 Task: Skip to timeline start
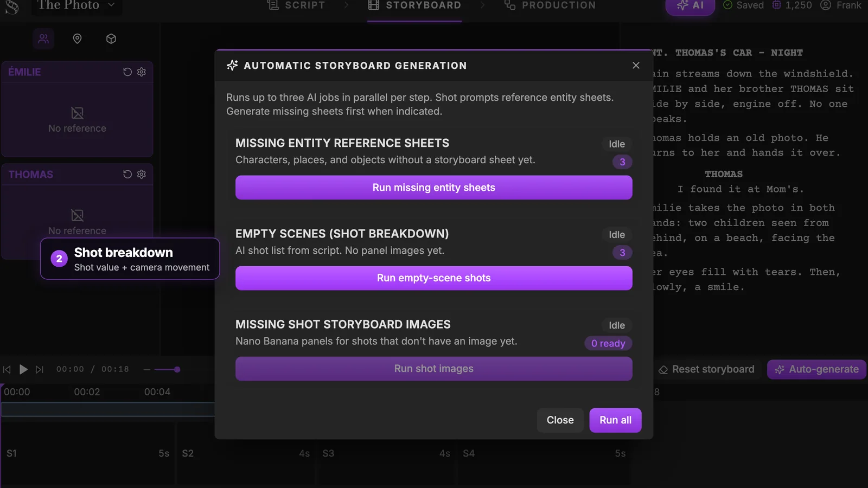tap(7, 369)
